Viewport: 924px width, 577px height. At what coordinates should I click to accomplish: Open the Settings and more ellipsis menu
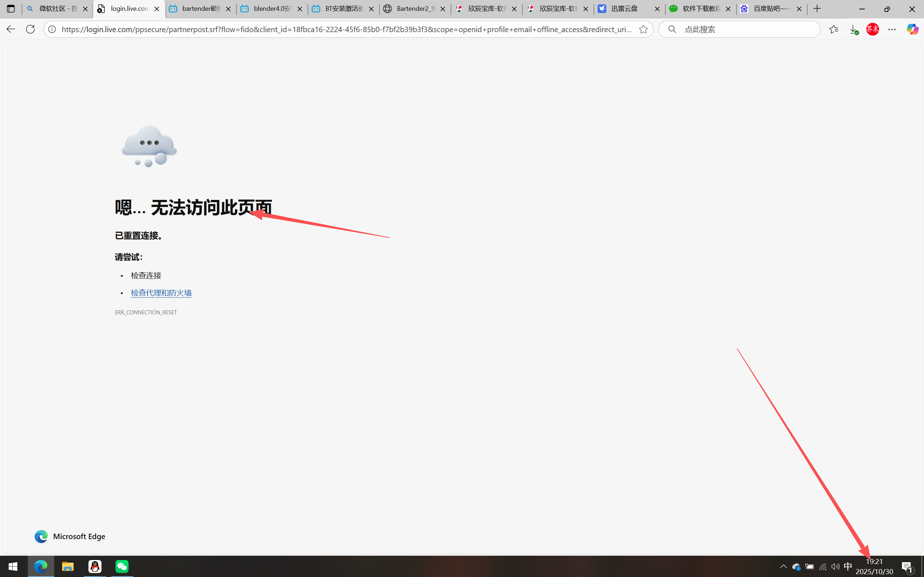click(x=892, y=29)
